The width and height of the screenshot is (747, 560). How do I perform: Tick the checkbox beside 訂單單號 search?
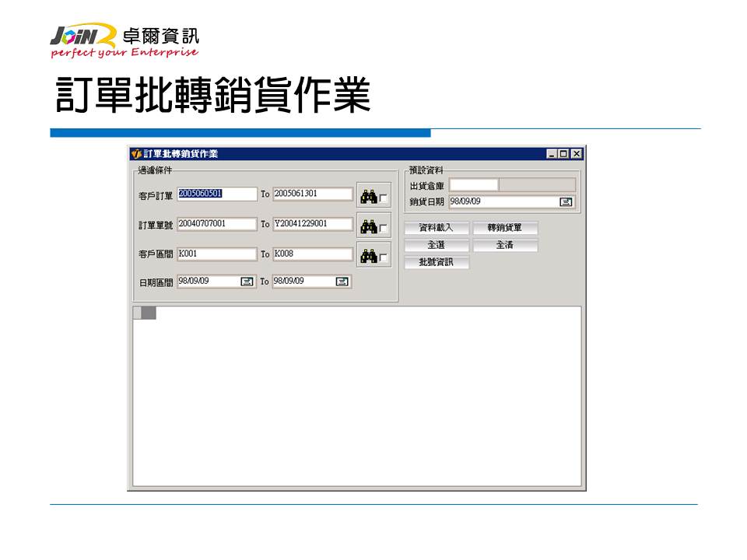[x=384, y=229]
